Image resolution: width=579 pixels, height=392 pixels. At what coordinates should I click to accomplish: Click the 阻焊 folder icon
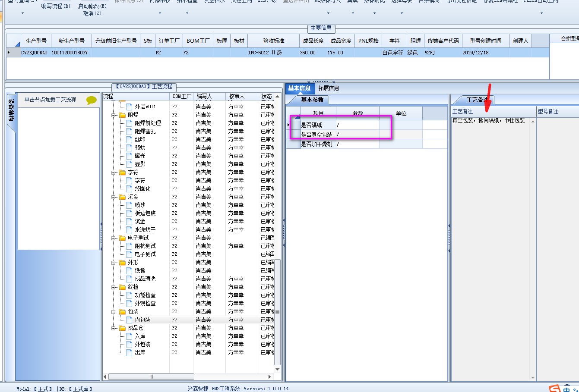(x=122, y=115)
